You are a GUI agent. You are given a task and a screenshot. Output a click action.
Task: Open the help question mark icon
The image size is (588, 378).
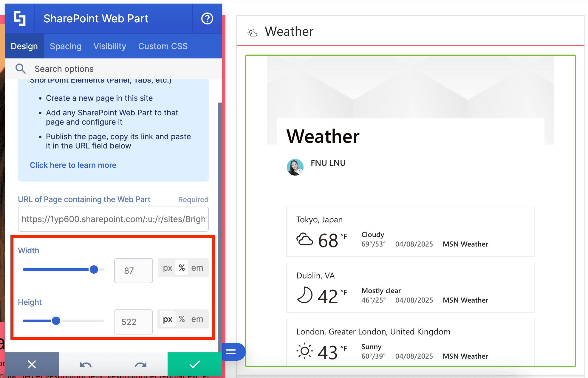click(207, 18)
